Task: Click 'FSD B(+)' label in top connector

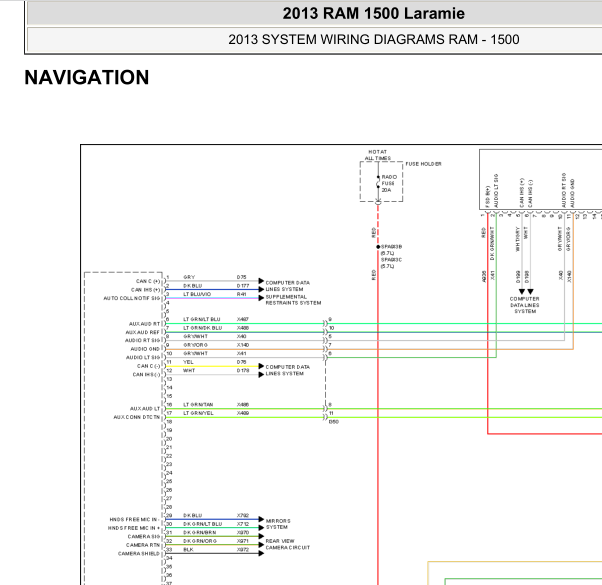Action: pos(488,197)
